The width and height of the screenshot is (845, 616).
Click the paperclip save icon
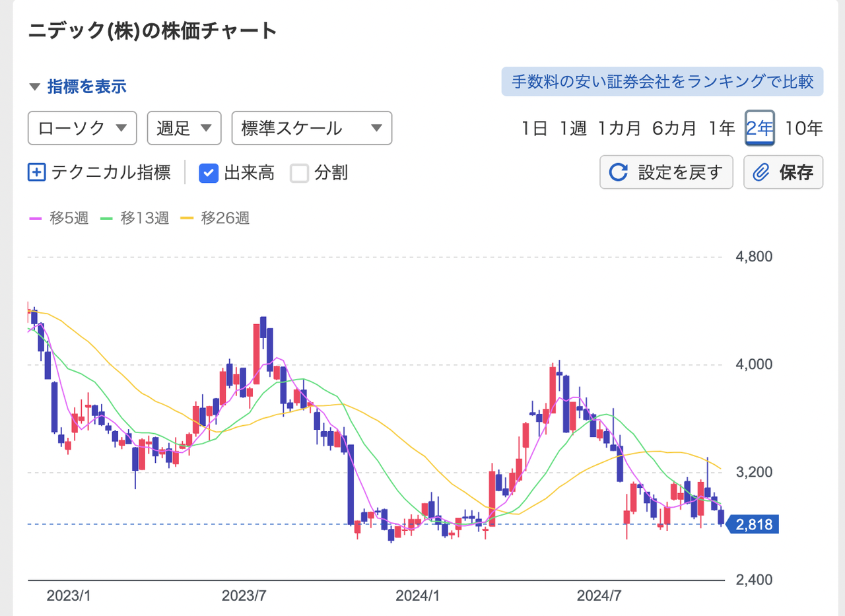(762, 173)
